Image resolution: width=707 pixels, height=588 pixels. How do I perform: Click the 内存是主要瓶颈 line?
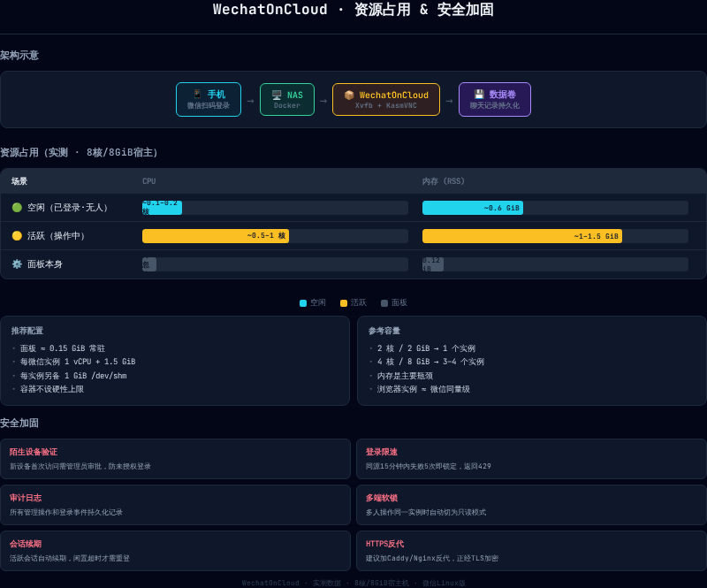(x=405, y=376)
